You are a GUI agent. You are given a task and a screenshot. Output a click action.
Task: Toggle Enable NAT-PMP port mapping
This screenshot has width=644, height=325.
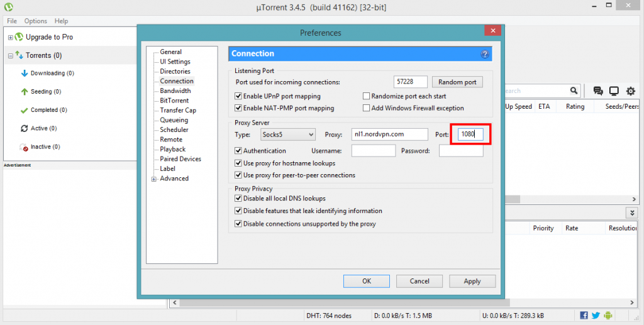coord(238,108)
